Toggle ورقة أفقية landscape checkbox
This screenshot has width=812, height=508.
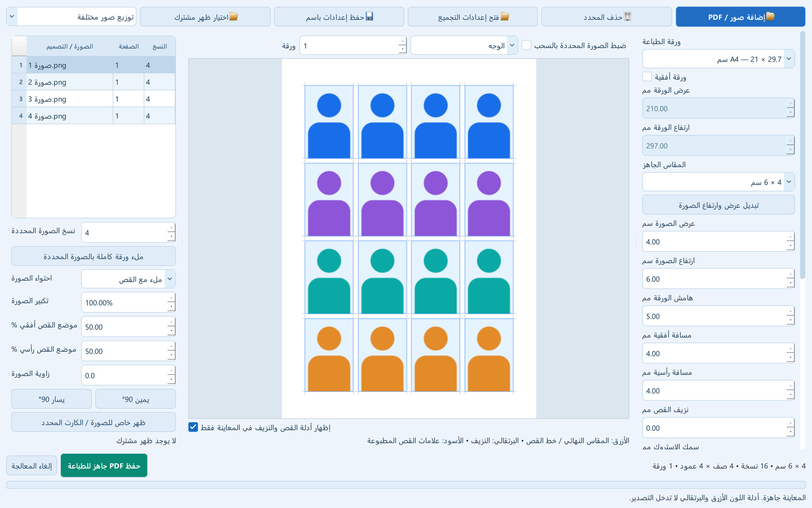(647, 76)
